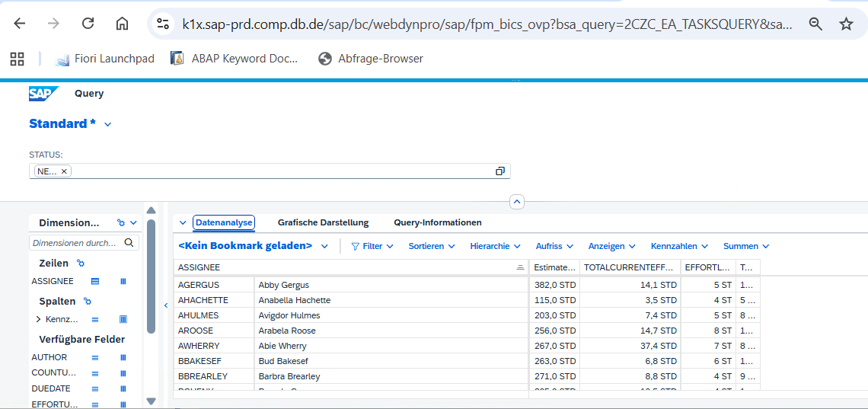Open the Kennzahlen menu
The image size is (868, 409).
[680, 246]
